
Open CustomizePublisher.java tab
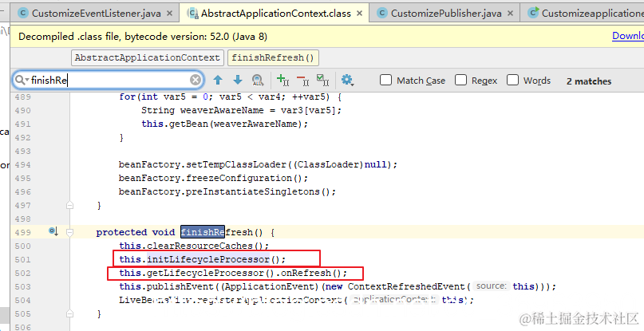click(x=446, y=14)
